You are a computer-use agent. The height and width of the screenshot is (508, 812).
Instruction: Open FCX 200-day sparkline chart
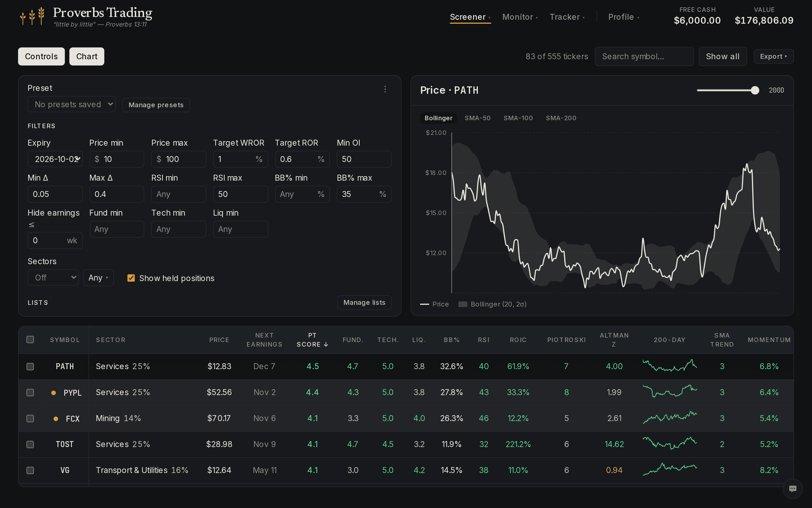point(669,418)
